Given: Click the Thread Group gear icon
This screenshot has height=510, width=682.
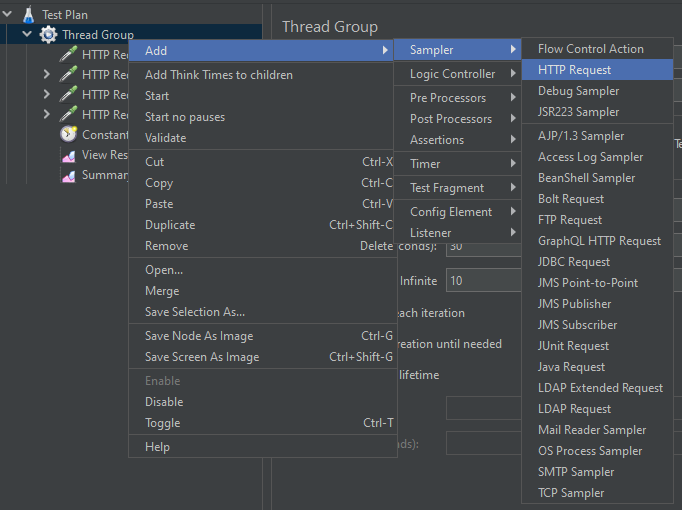Looking at the screenshot, I should 48,35.
